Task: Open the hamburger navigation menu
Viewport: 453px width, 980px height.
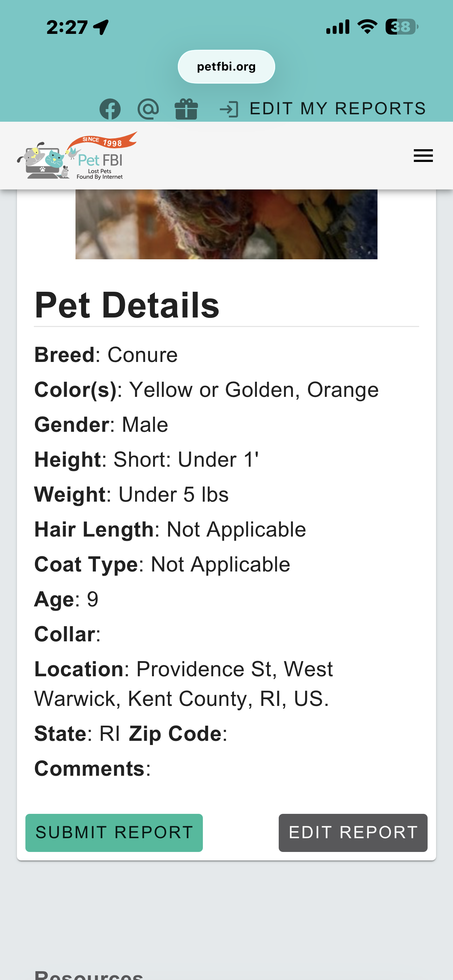Action: pyautogui.click(x=423, y=156)
